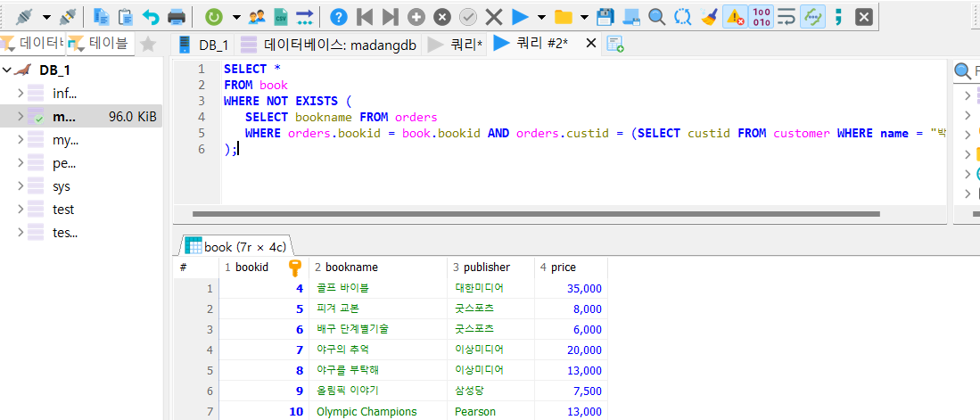980x420 pixels.
Task: Sort by bookid column header
Action: 264,268
